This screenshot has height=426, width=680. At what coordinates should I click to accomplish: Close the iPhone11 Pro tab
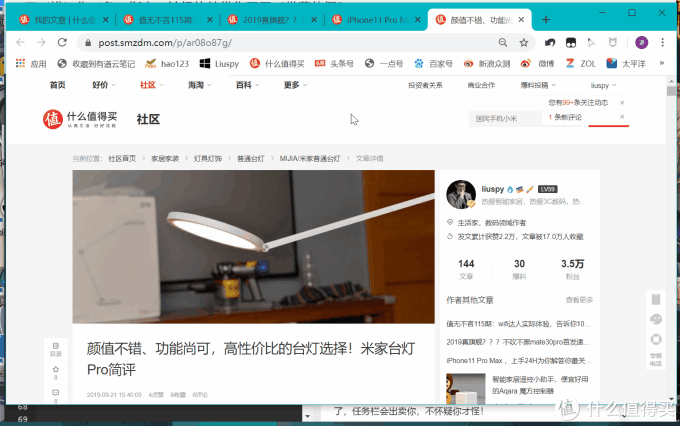pyautogui.click(x=417, y=20)
